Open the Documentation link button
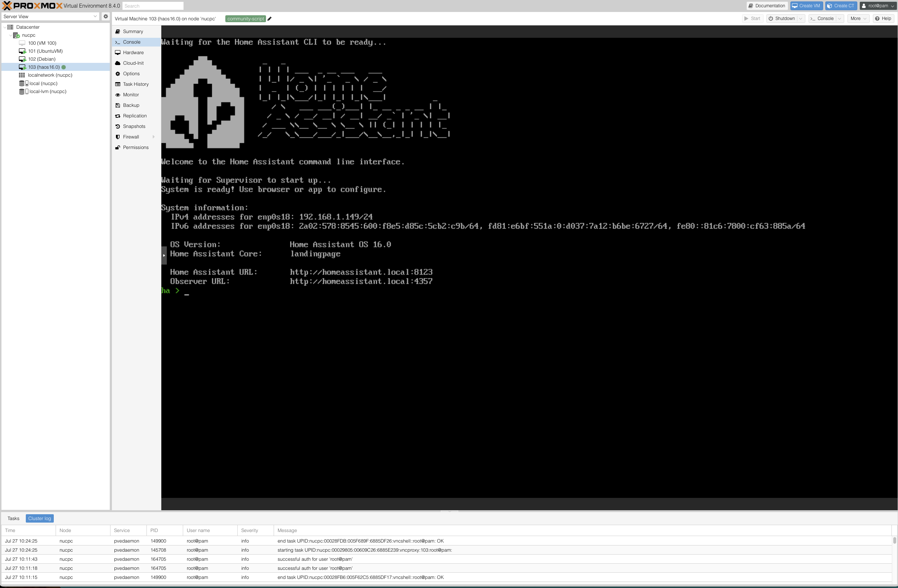 [x=767, y=6]
